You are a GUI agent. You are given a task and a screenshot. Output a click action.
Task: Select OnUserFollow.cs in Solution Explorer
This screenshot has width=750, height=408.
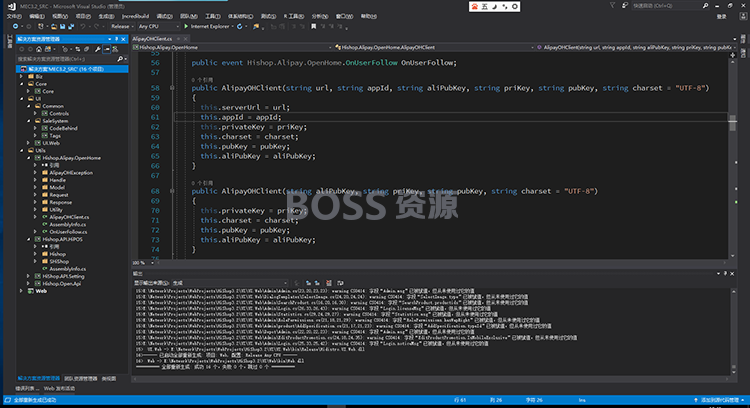tap(68, 232)
